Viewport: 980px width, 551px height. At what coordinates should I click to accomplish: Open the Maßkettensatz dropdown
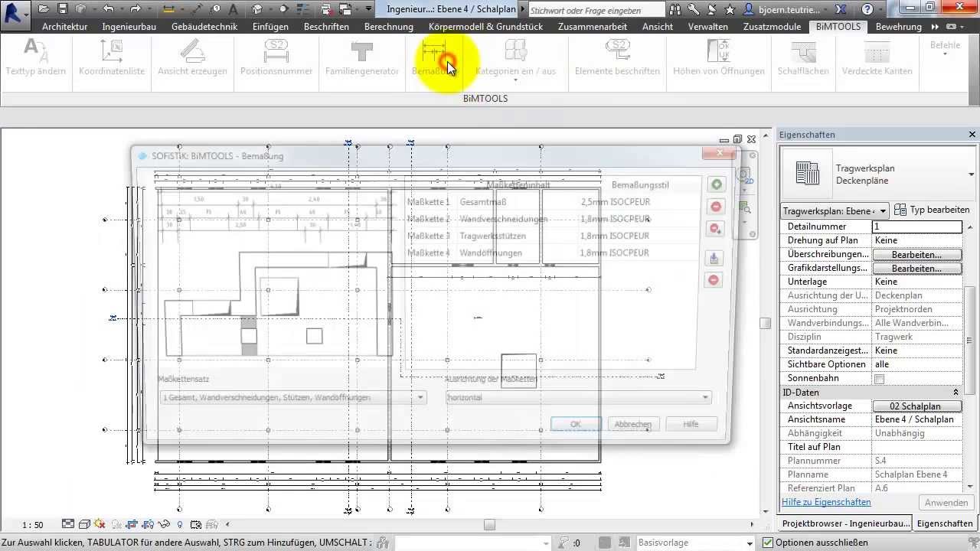(x=292, y=398)
